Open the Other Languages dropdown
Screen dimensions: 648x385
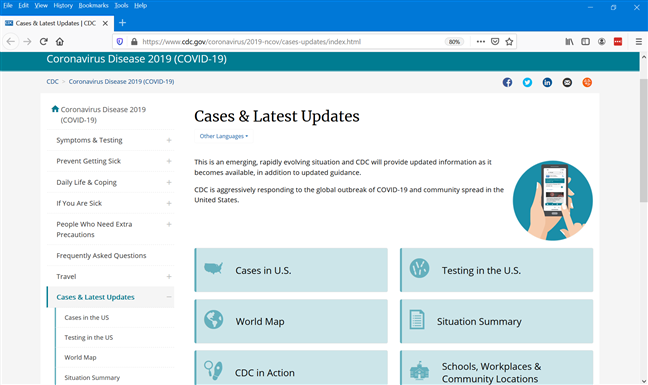pos(224,136)
